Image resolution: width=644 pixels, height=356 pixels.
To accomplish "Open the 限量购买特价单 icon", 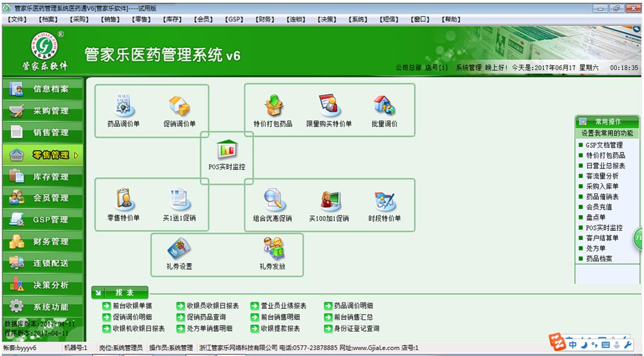I will click(329, 106).
